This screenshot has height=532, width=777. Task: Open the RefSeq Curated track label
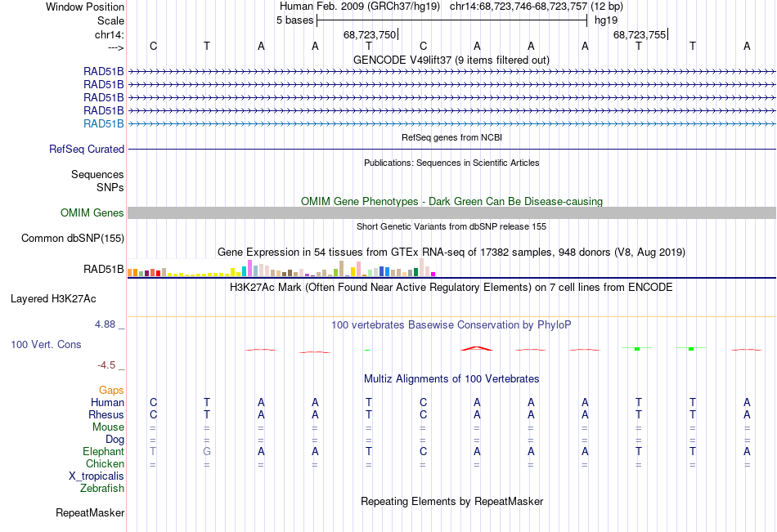click(x=87, y=149)
